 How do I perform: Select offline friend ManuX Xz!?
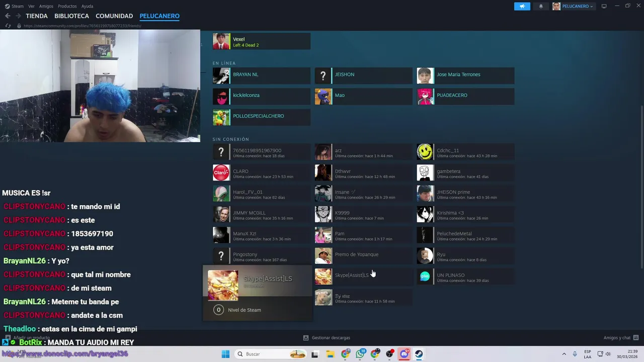click(x=261, y=235)
